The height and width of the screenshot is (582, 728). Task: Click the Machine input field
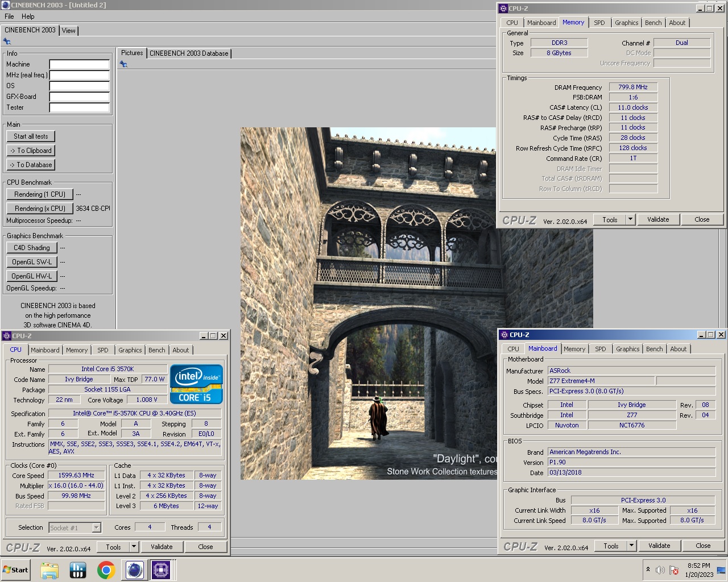point(79,64)
